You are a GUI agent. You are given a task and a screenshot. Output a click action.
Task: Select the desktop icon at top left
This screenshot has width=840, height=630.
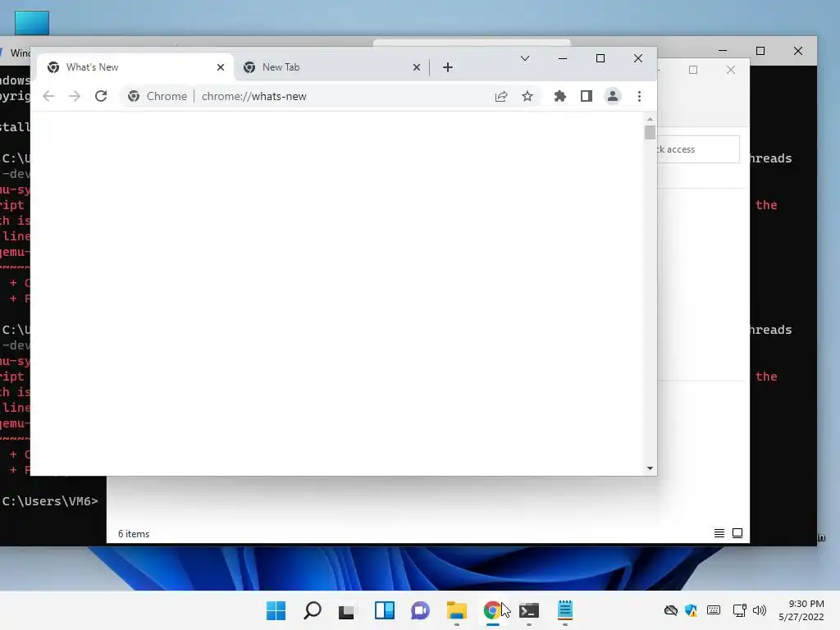(32, 22)
